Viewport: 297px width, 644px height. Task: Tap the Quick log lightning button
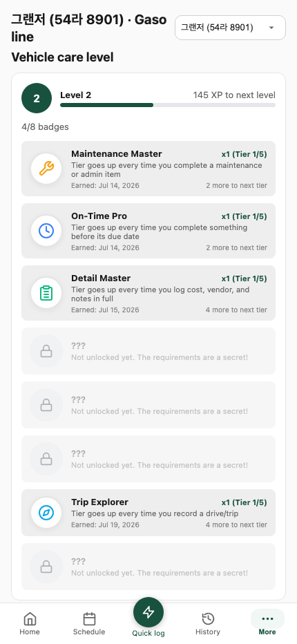click(148, 612)
